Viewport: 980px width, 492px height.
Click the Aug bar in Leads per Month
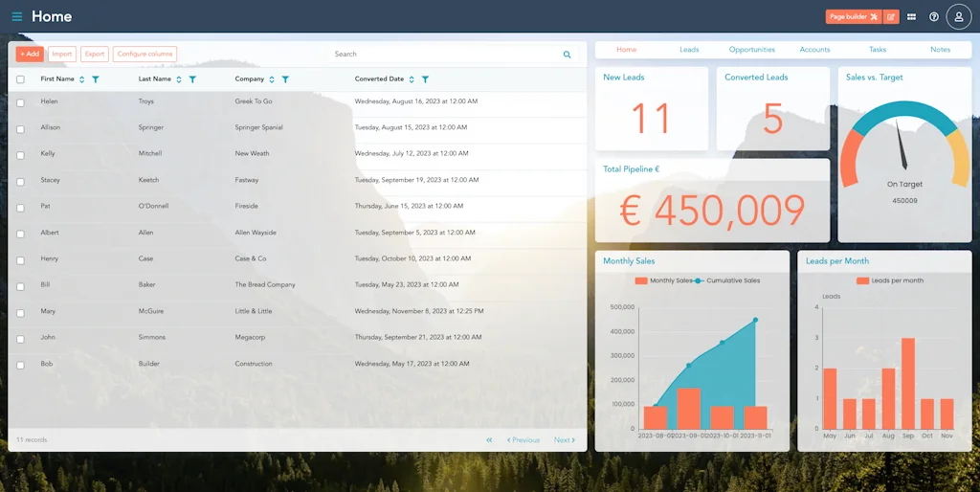coord(888,398)
